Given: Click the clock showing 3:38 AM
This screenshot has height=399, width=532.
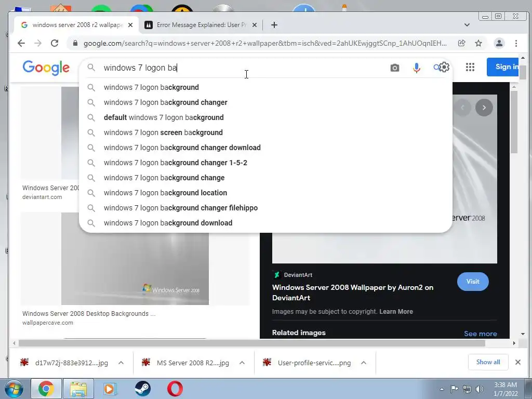Looking at the screenshot, I should tap(505, 389).
